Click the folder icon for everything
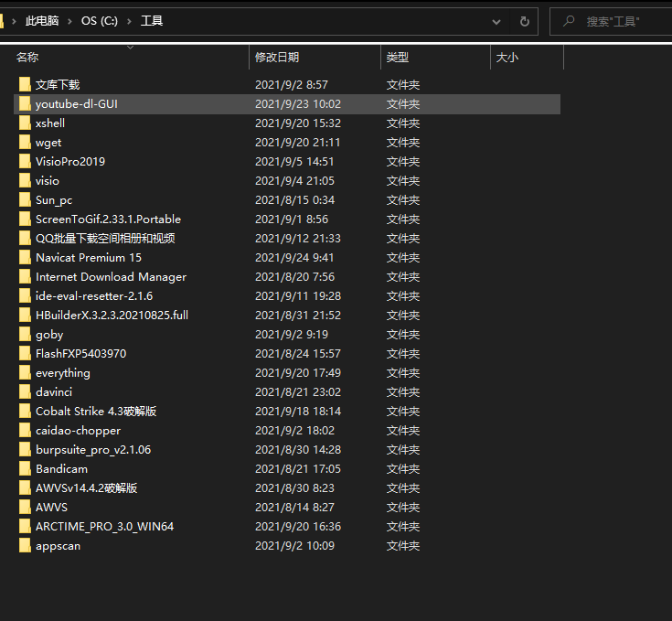 click(x=25, y=373)
